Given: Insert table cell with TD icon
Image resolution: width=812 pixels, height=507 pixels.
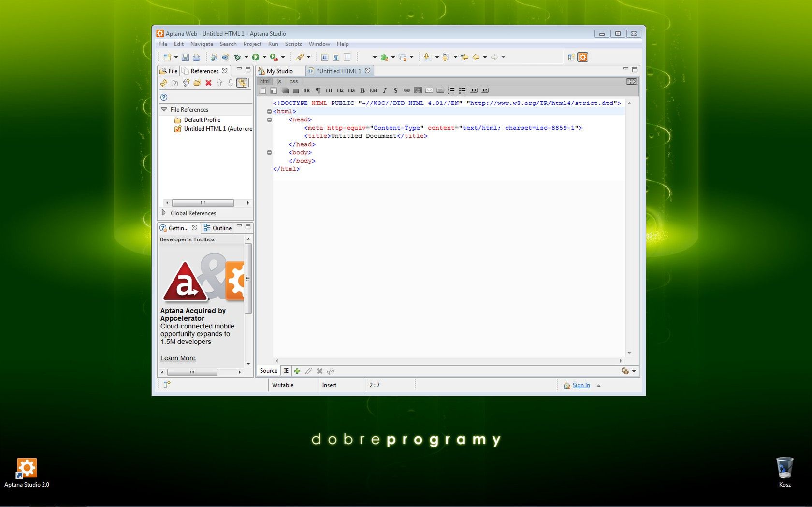Looking at the screenshot, I should click(474, 90).
